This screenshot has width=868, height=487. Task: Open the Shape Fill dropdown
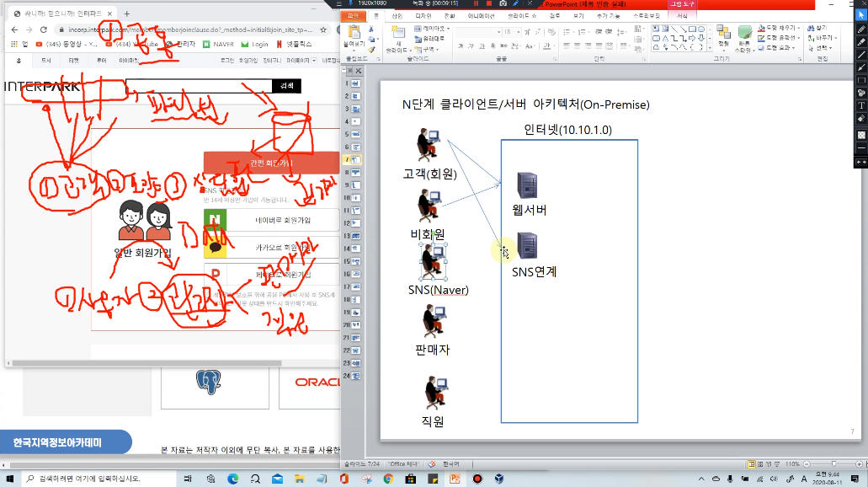[780, 28]
